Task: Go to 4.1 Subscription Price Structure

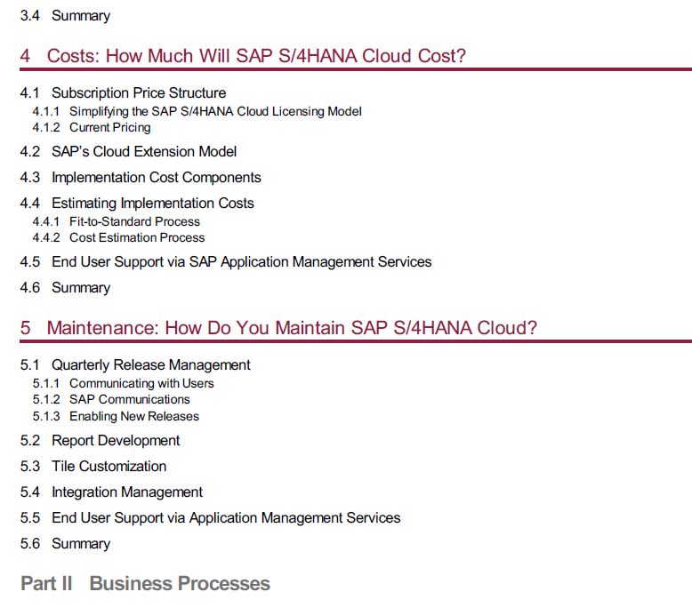Action: coord(123,93)
